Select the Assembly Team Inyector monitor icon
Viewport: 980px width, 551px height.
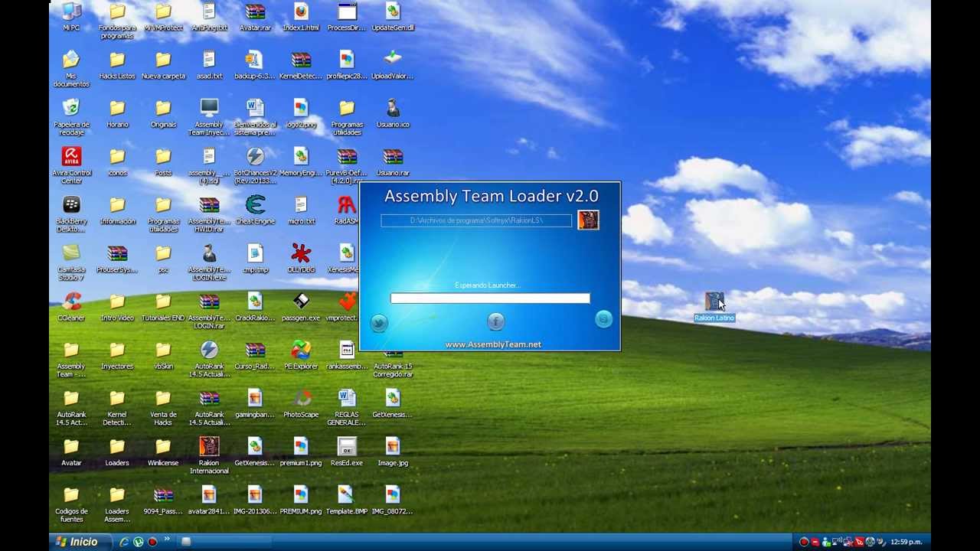point(209,117)
